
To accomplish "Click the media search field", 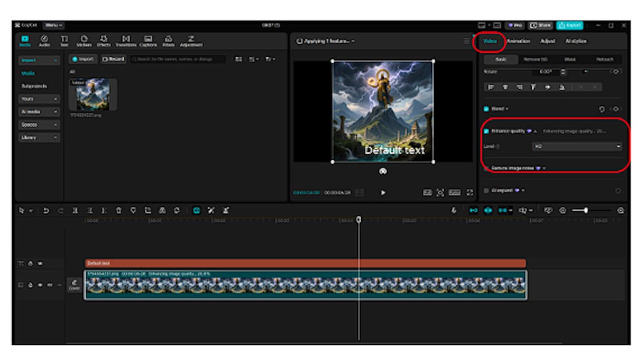I will pyautogui.click(x=178, y=59).
